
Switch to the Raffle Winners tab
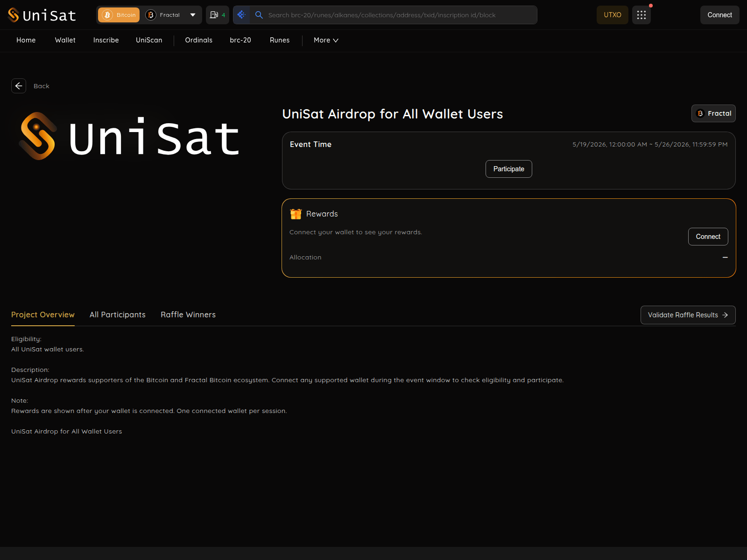click(x=188, y=315)
